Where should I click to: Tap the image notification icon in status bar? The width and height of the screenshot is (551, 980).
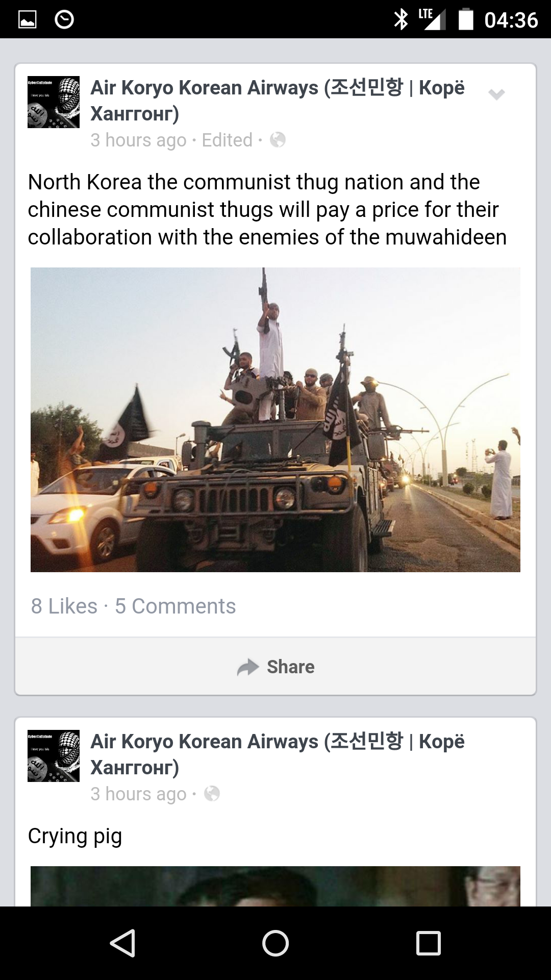(x=28, y=20)
